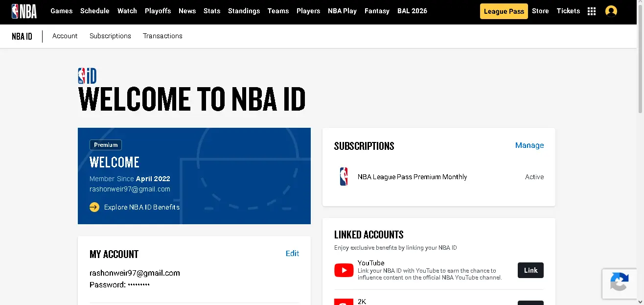Image resolution: width=644 pixels, height=305 pixels.
Task: Click NBA ID in the sub-navigation
Action: [x=22, y=36]
